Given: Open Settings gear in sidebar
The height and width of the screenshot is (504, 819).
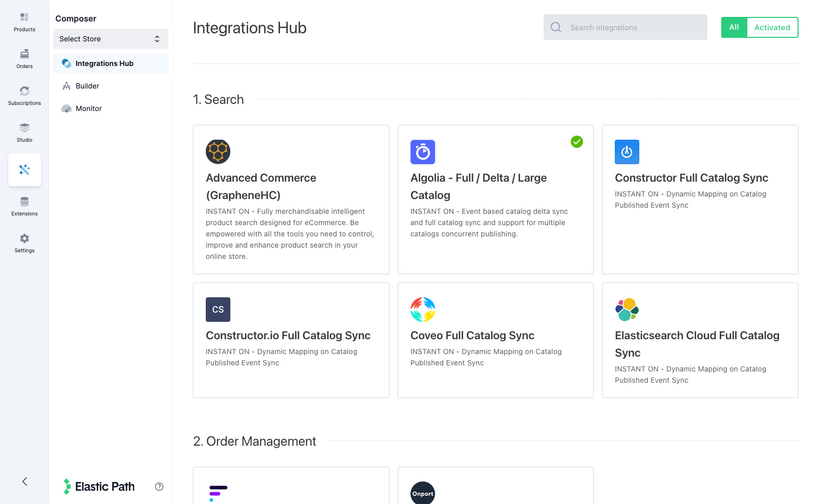Looking at the screenshot, I should (24, 243).
